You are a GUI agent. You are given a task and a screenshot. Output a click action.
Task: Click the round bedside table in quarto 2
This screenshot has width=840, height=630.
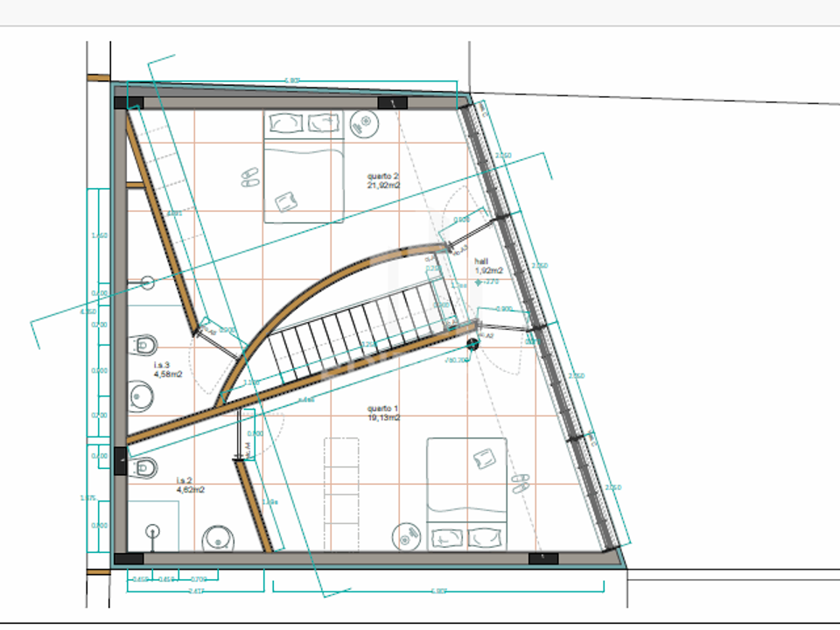pos(364,124)
